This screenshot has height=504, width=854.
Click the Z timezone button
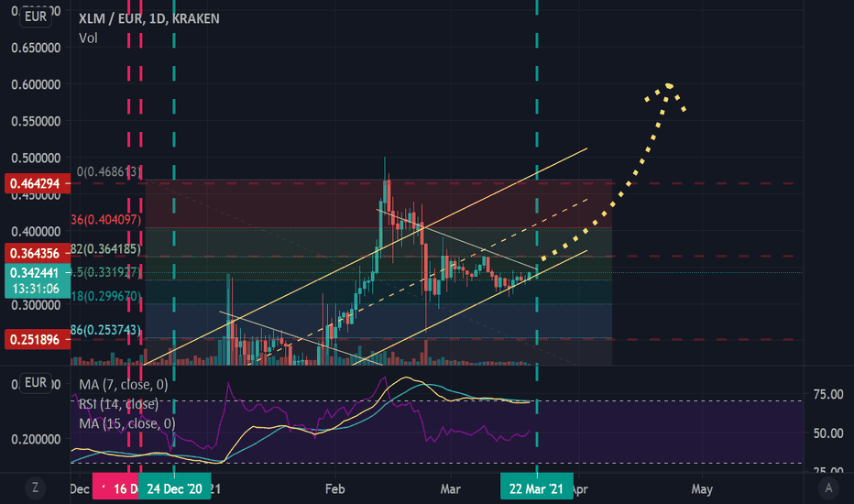[x=36, y=488]
